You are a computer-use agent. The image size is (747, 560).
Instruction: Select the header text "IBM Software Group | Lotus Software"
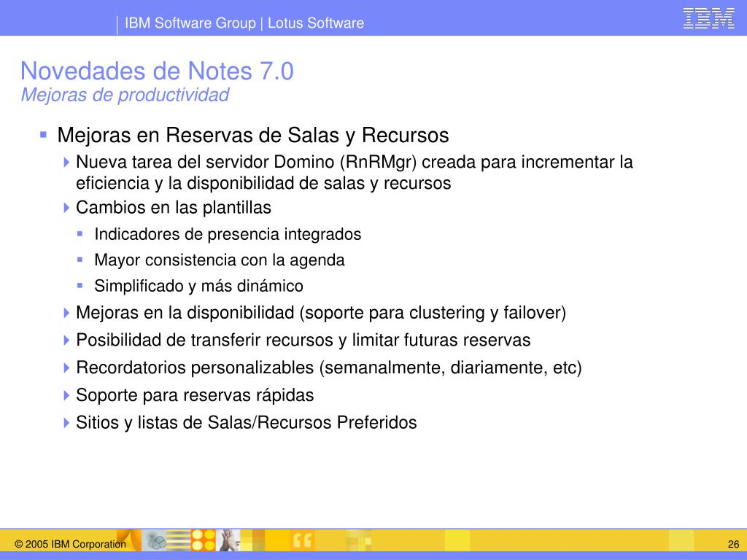tap(244, 23)
